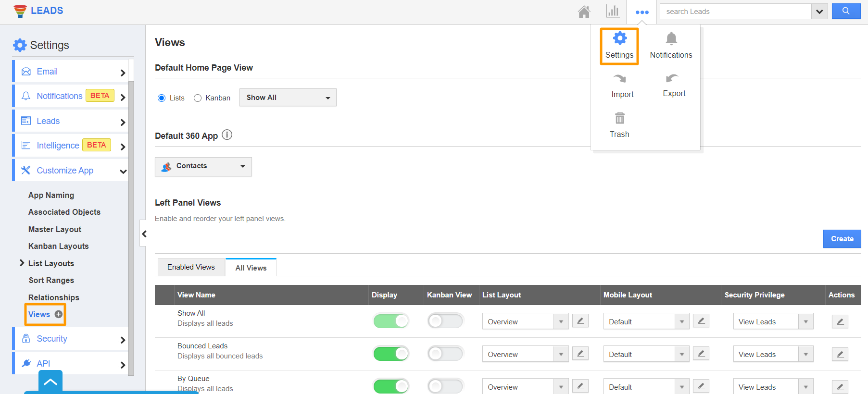Open Sort Ranges in Customize App menu
Image resolution: width=868 pixels, height=394 pixels.
pos(51,280)
